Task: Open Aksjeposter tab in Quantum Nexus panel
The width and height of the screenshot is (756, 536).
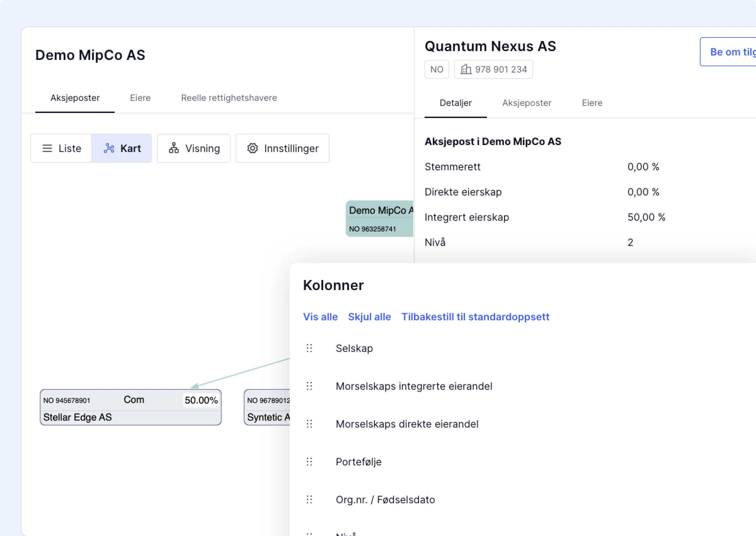Action: pyautogui.click(x=527, y=103)
